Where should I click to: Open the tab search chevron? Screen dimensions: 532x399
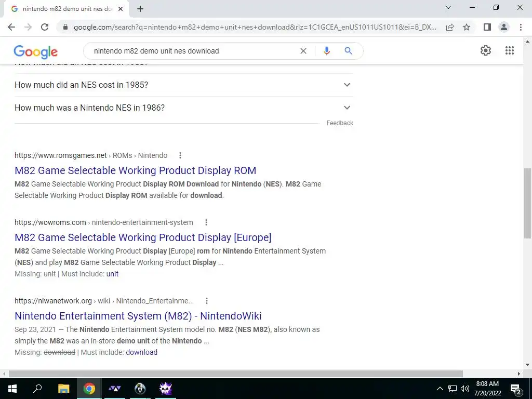(x=448, y=7)
